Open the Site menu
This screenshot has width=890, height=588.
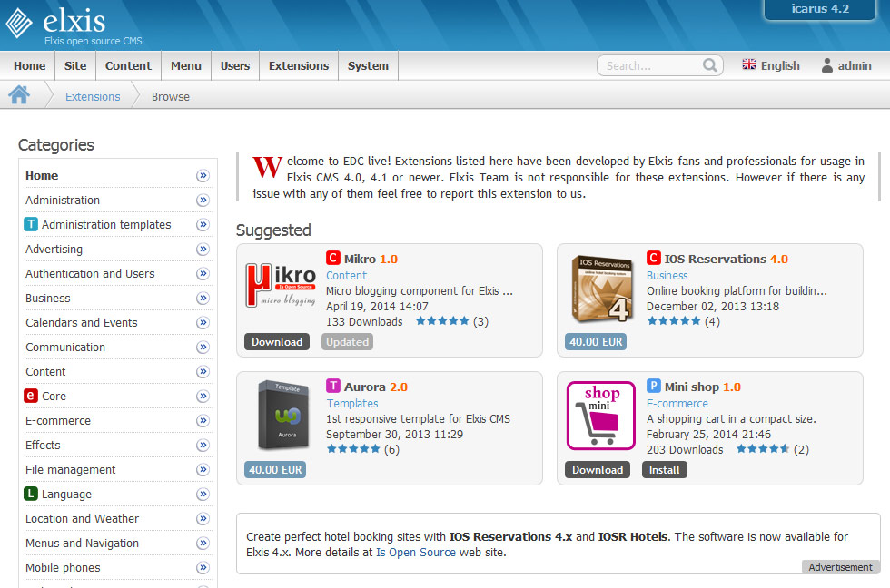pos(75,65)
